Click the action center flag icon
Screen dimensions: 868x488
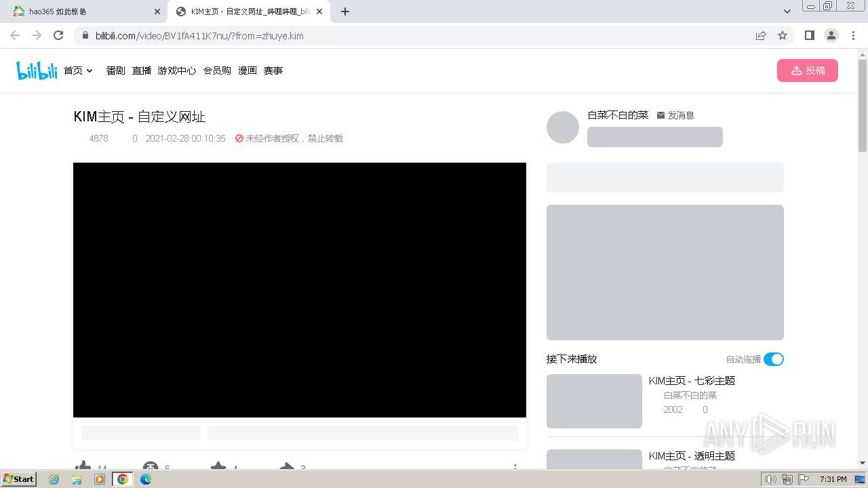[804, 479]
